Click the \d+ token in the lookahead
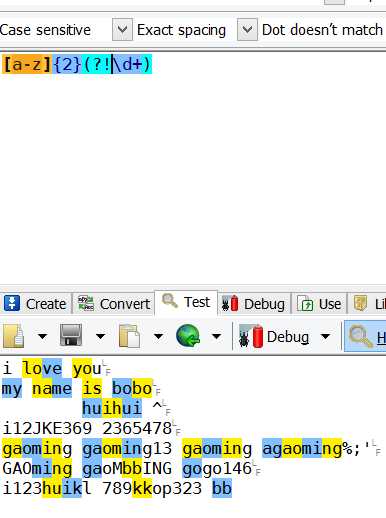 click(x=127, y=64)
